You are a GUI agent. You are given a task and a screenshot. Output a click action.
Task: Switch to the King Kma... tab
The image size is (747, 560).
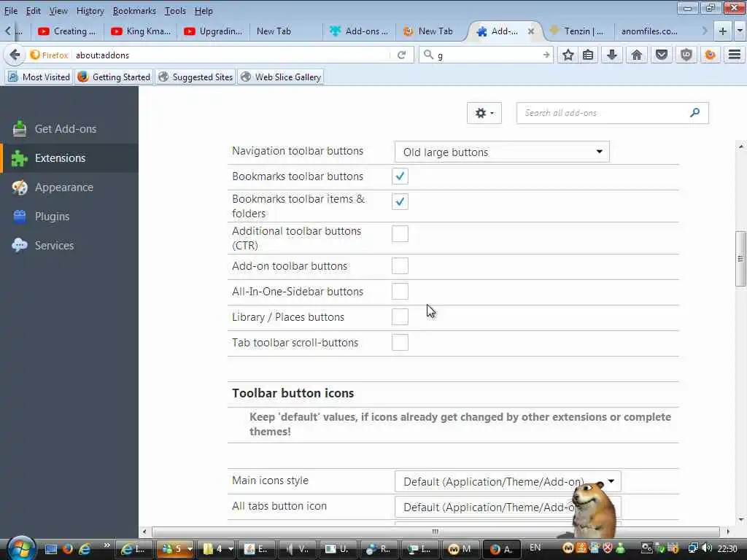click(141, 31)
